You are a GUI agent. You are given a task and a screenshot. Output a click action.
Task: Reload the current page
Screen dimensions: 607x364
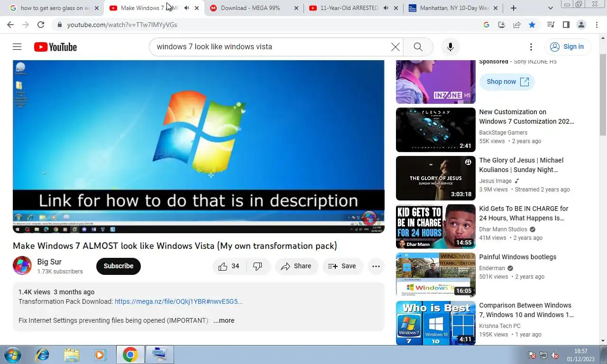(x=41, y=25)
